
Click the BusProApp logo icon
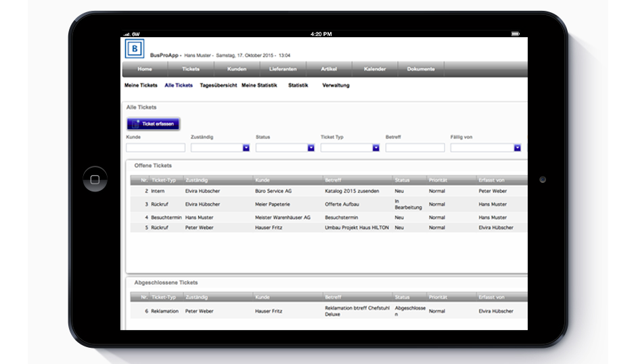[x=135, y=49]
